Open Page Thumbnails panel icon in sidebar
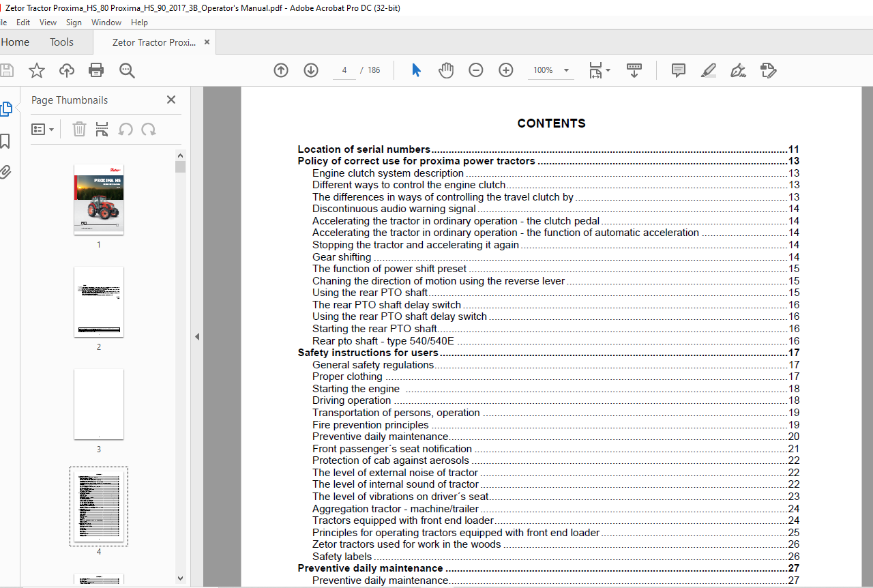 point(6,109)
